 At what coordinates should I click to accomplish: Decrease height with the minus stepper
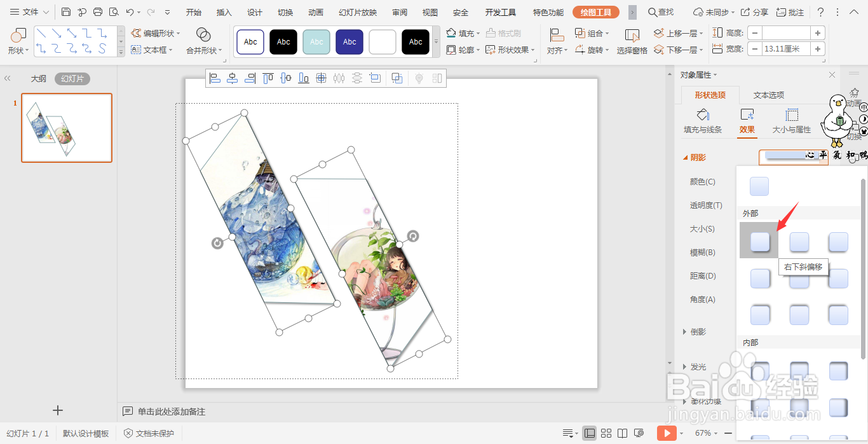coord(754,33)
